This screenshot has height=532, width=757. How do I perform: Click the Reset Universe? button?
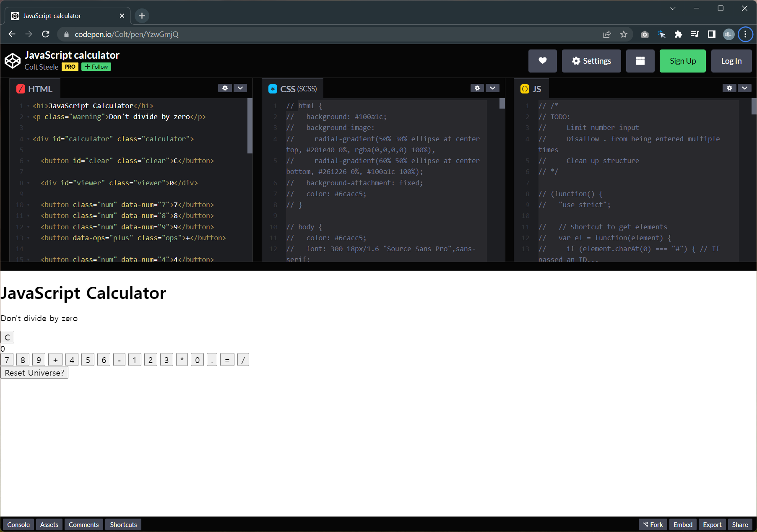34,373
